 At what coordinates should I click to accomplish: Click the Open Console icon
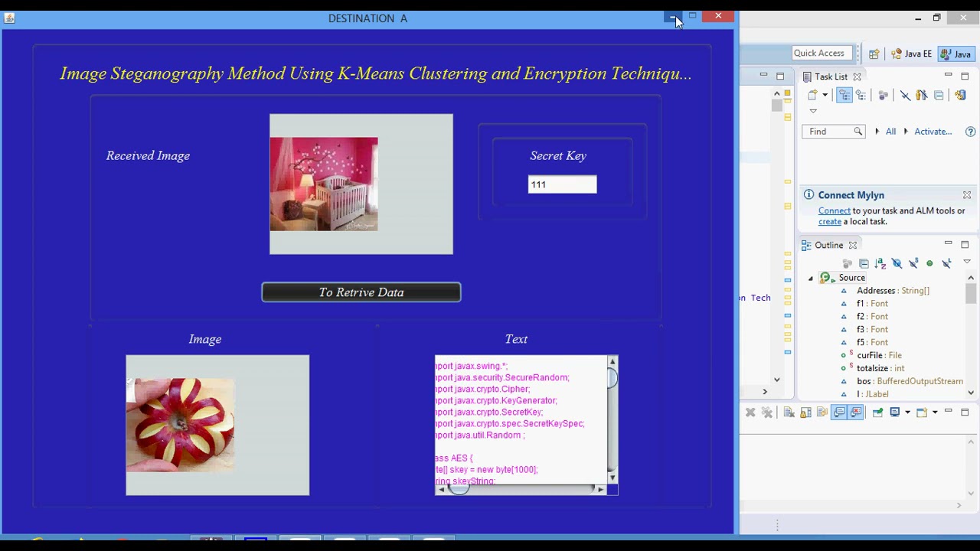(922, 412)
